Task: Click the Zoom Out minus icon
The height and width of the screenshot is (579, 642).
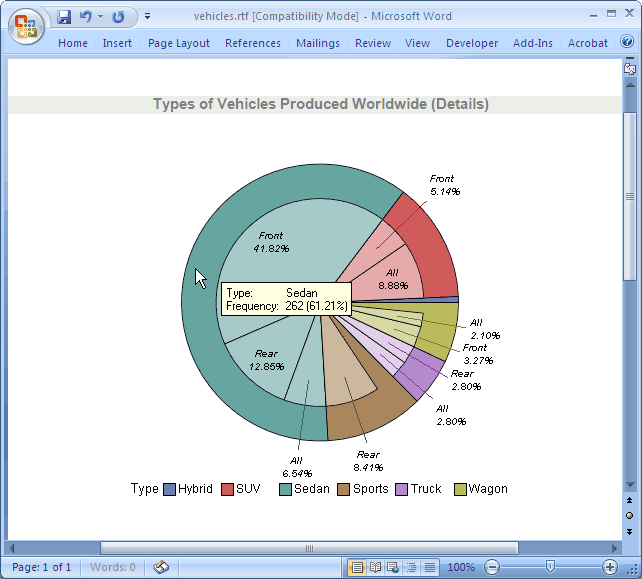Action: tap(491, 567)
